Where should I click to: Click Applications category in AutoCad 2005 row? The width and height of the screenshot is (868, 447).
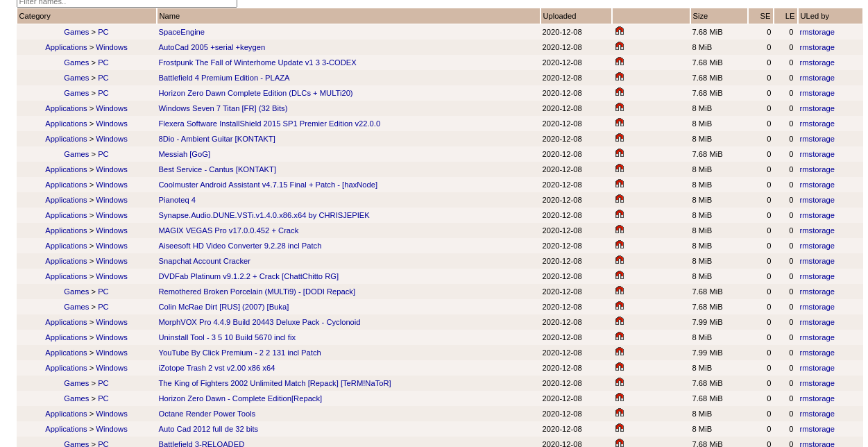66,47
